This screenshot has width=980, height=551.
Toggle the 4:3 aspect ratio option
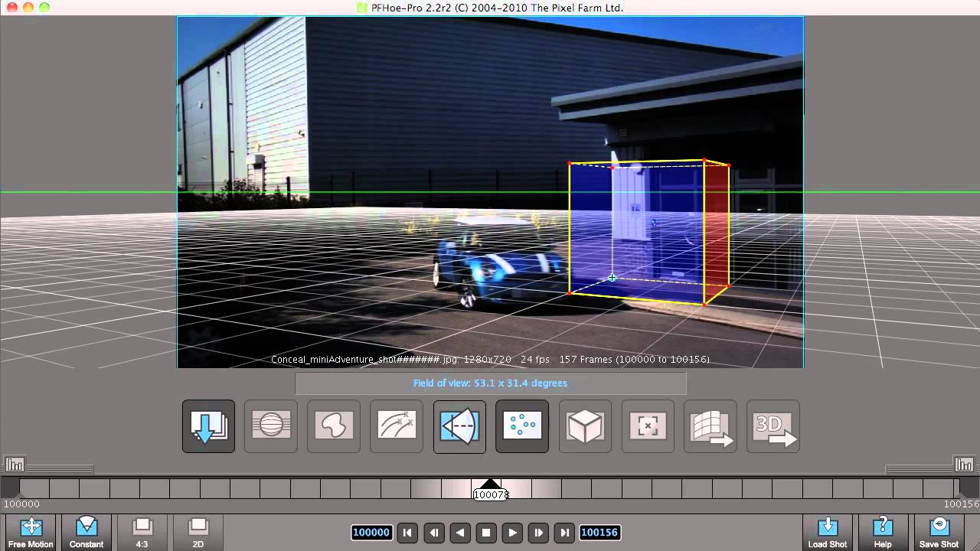tap(142, 533)
